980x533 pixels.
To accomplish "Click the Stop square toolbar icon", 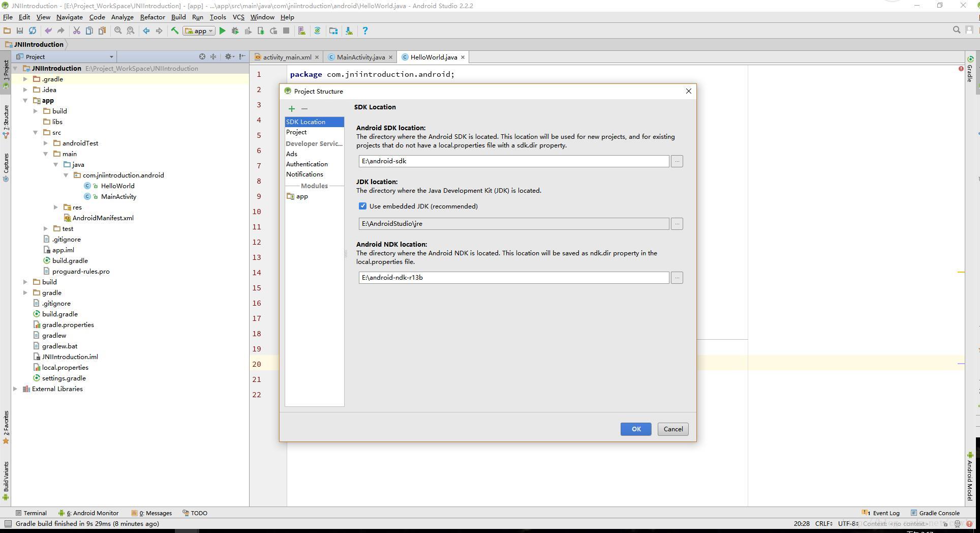I will (x=286, y=31).
